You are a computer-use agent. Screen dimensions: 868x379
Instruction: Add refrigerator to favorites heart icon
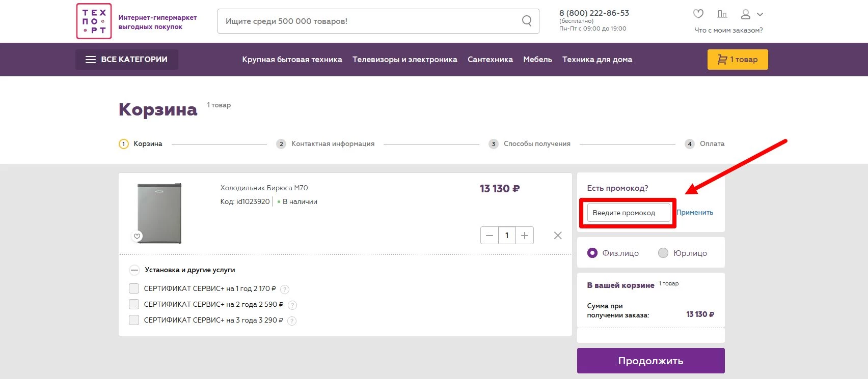click(x=137, y=236)
